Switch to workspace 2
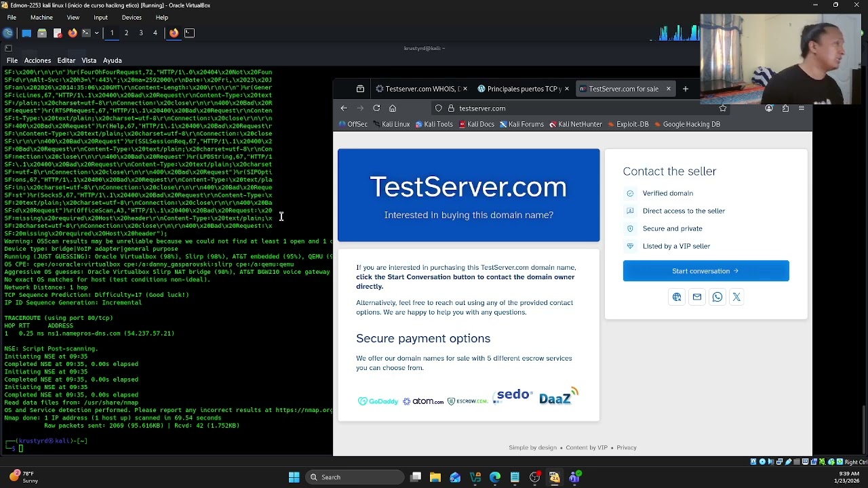Viewport: 868px width, 488px height. click(x=126, y=33)
